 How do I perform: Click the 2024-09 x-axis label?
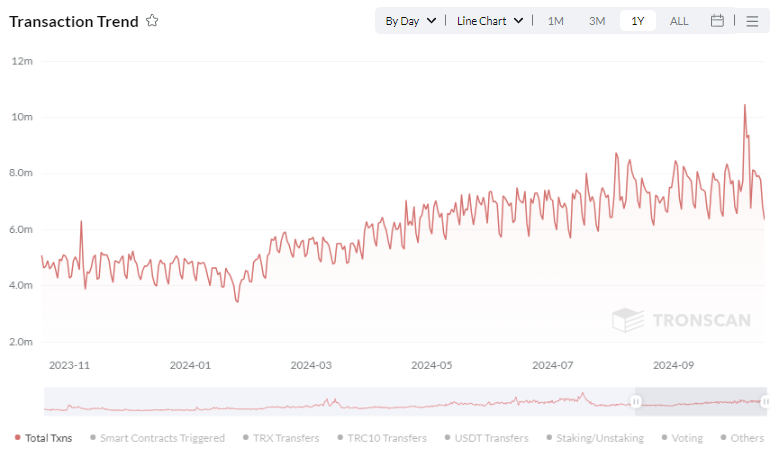[x=673, y=365]
